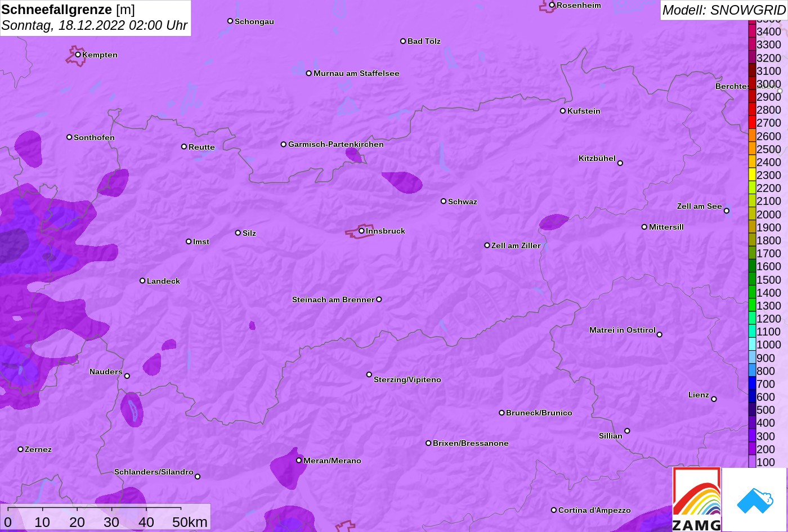Click the Matrei in Osttirol marker dot
This screenshot has width=788, height=532.
[660, 334]
